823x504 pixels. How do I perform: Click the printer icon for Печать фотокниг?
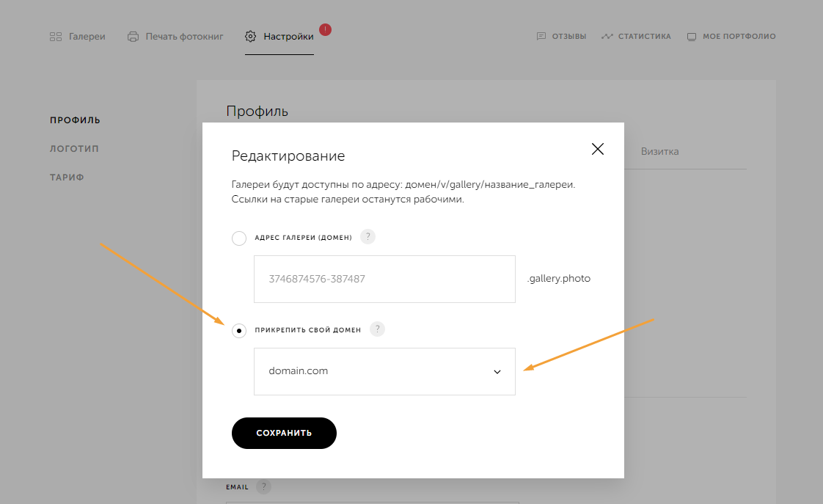[133, 37]
